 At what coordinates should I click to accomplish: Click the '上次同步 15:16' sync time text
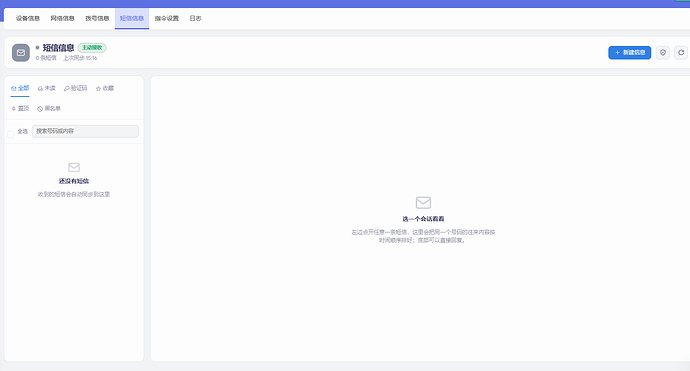click(80, 58)
